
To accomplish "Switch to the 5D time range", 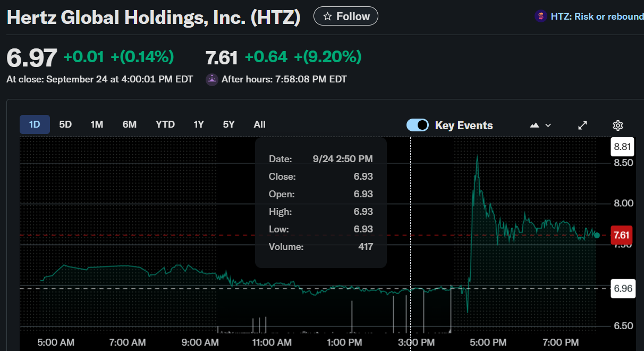I will pyautogui.click(x=65, y=124).
